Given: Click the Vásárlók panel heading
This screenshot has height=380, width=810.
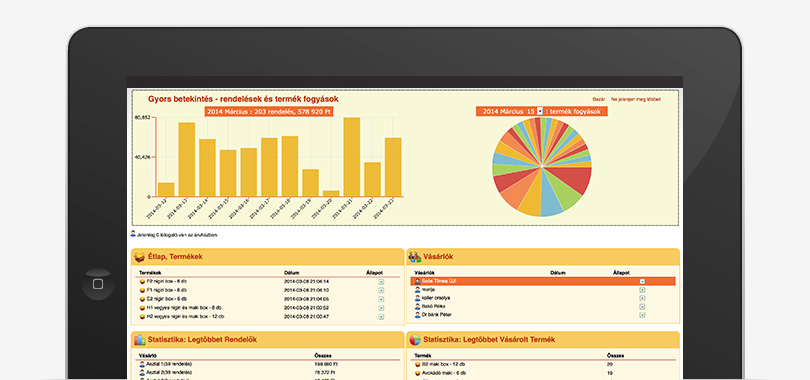Looking at the screenshot, I should (x=438, y=257).
